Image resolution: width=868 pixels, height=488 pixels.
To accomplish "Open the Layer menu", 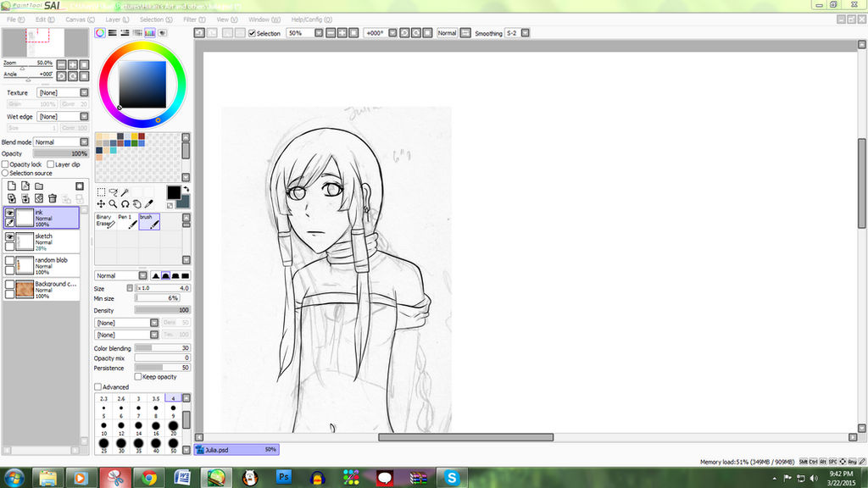I will (117, 19).
